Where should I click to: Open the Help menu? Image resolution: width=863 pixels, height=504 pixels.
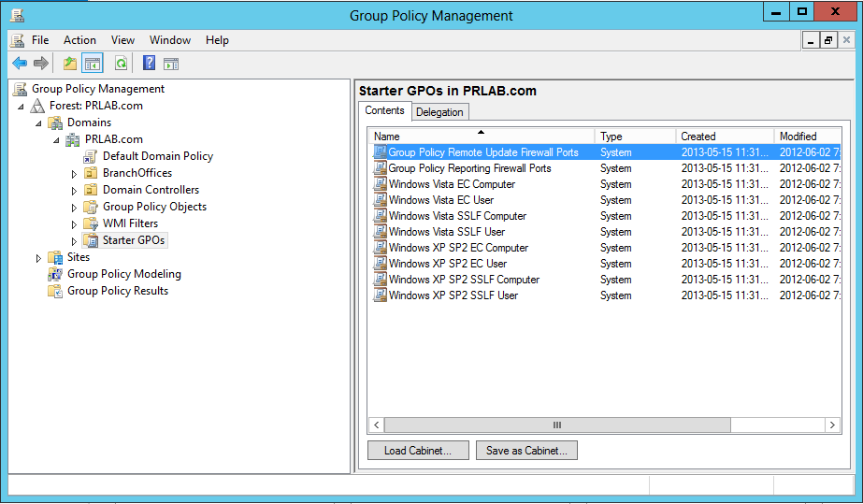(218, 40)
